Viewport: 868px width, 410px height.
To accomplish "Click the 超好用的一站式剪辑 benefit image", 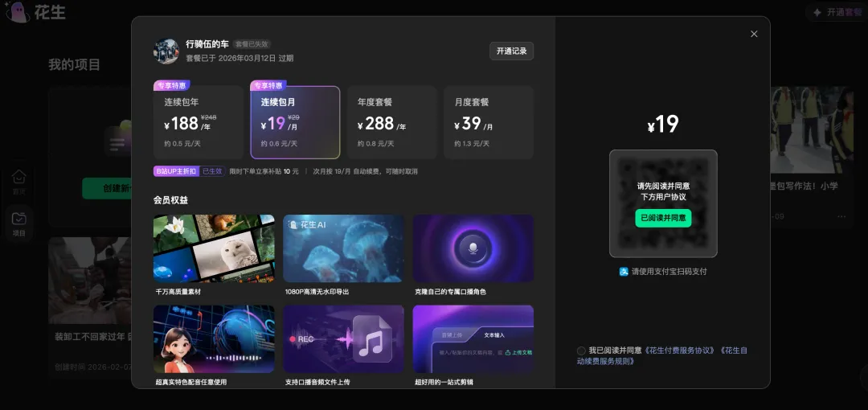I will pyautogui.click(x=473, y=339).
